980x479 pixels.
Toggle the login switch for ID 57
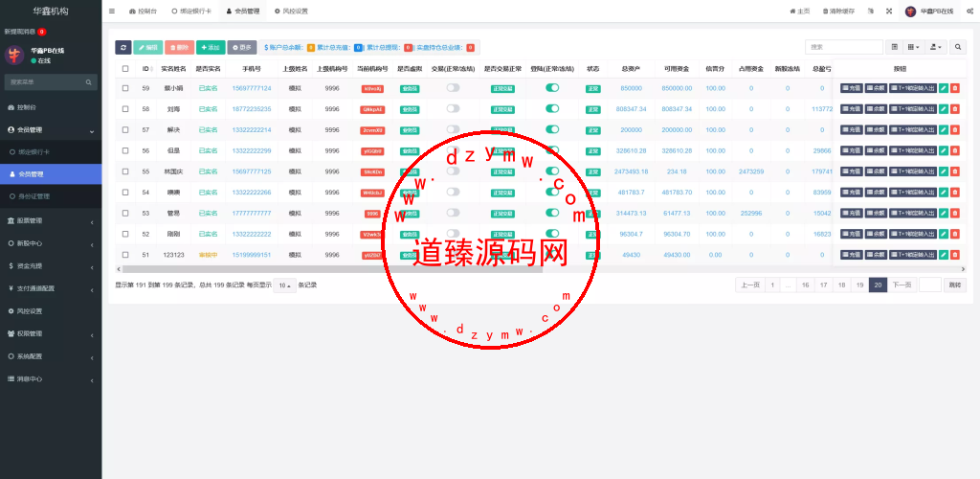(x=552, y=128)
